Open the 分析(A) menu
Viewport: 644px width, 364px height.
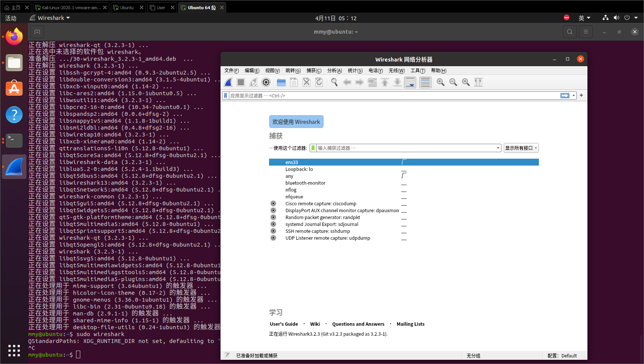point(334,70)
